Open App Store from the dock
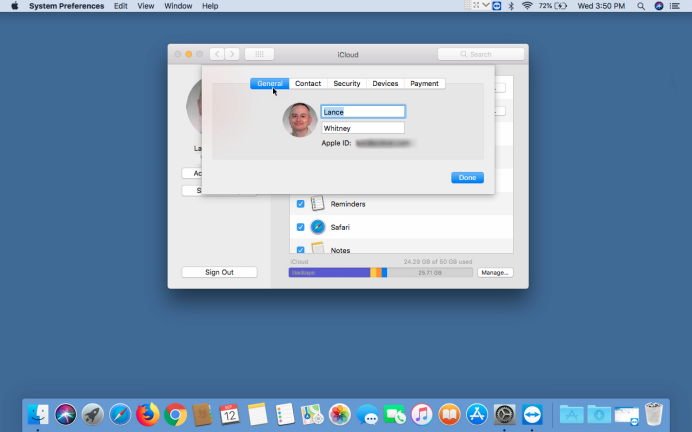692x432 pixels. click(x=477, y=414)
